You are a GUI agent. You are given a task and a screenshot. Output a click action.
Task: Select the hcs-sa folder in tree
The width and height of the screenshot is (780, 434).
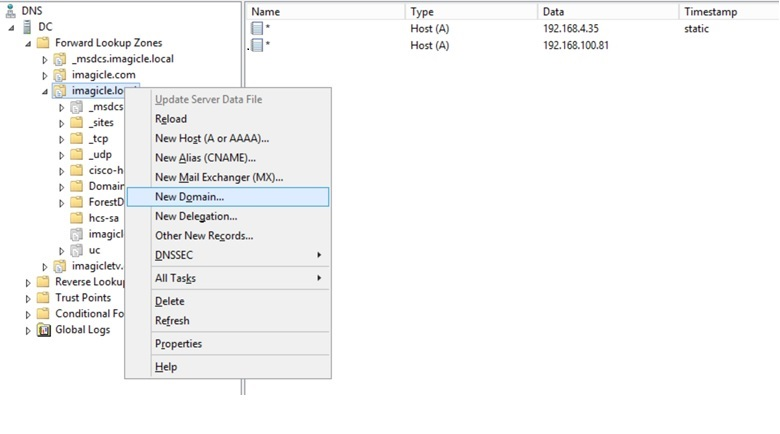(103, 218)
